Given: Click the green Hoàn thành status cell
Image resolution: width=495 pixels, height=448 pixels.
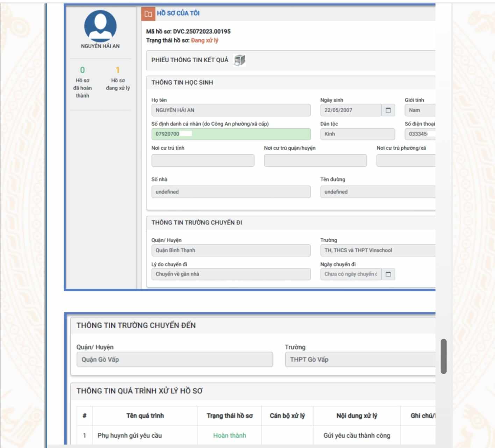Looking at the screenshot, I should (230, 435).
